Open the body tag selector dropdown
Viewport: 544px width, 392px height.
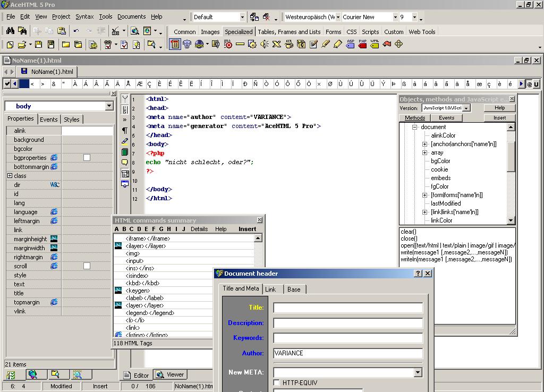[x=109, y=106]
